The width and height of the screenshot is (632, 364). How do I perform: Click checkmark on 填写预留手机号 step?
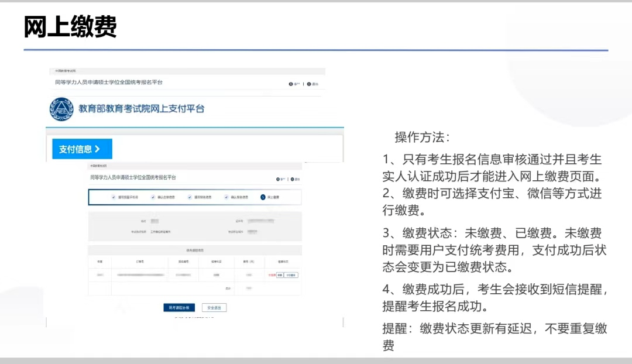[x=113, y=197]
